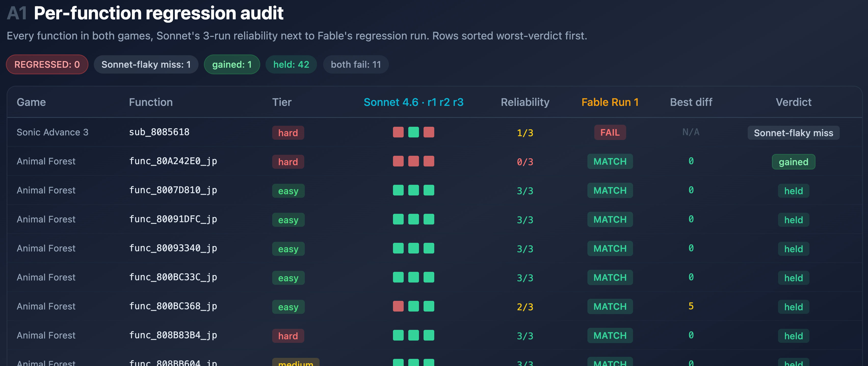Click function name sub_8085618
The image size is (868, 366).
(159, 132)
